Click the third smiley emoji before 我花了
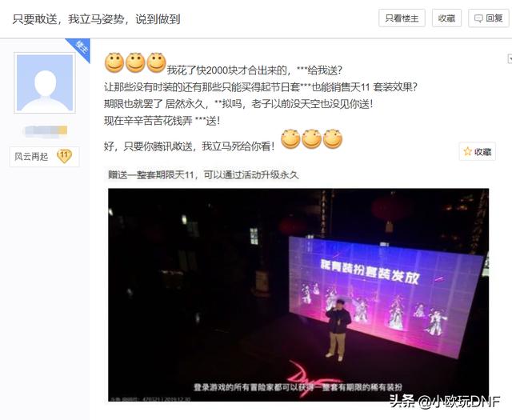This screenshot has height=420, width=512. (156, 62)
